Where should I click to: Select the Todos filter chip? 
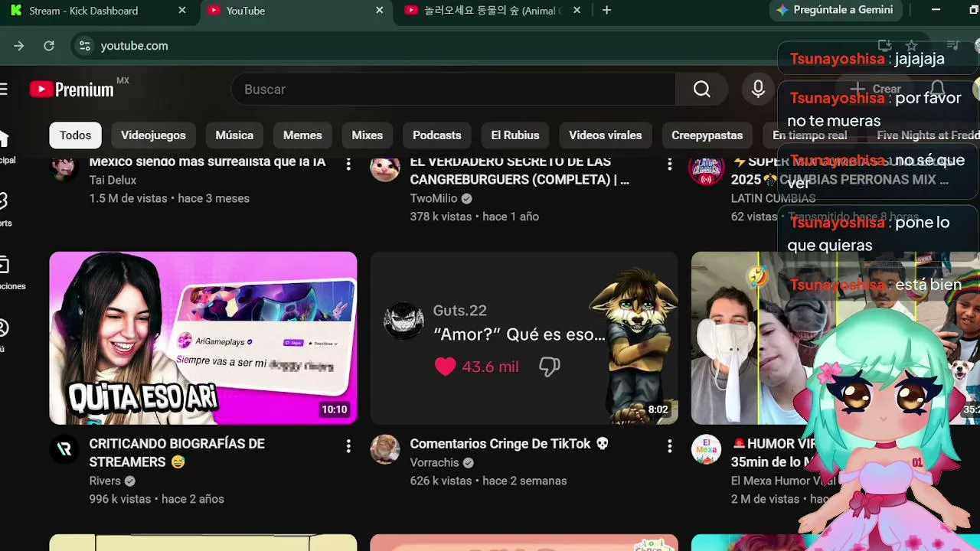coord(75,135)
